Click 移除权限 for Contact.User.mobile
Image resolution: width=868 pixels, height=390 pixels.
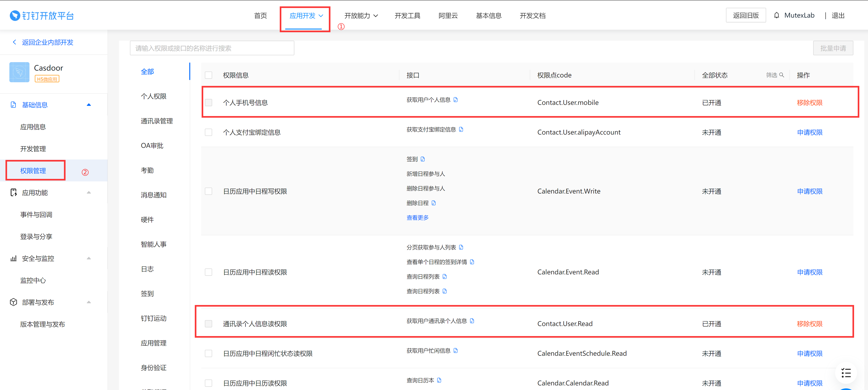(809, 103)
